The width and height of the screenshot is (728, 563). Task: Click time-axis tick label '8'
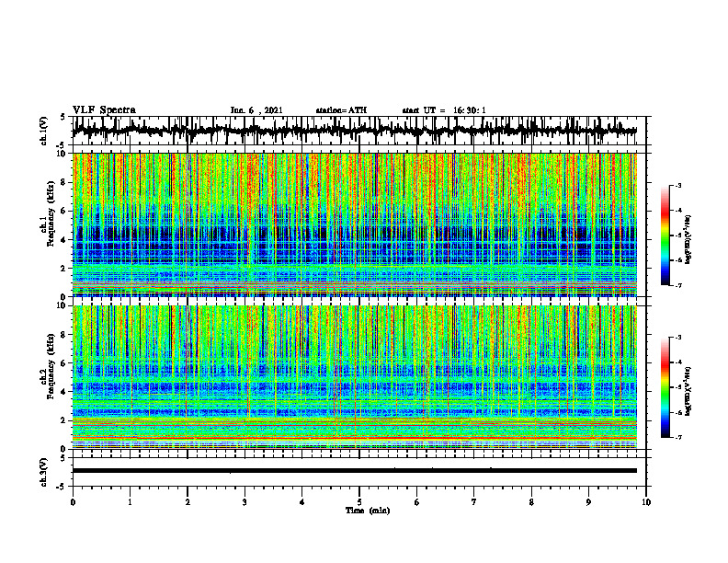pyautogui.click(x=531, y=502)
